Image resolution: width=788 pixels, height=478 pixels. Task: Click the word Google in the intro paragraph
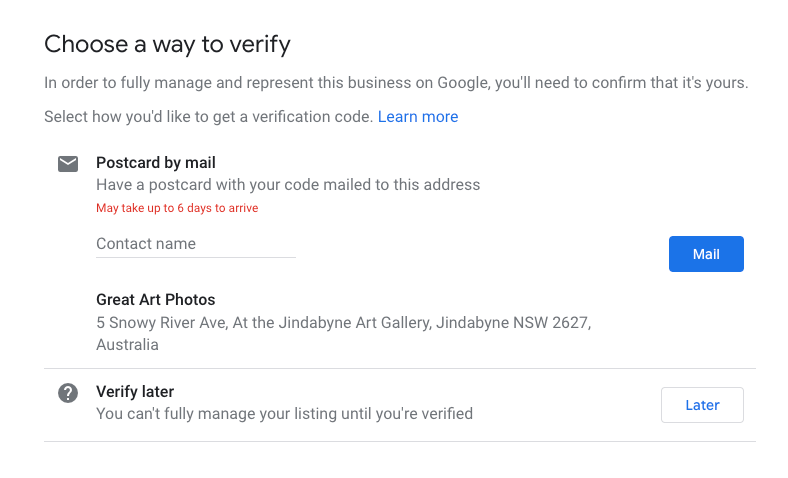coord(463,83)
